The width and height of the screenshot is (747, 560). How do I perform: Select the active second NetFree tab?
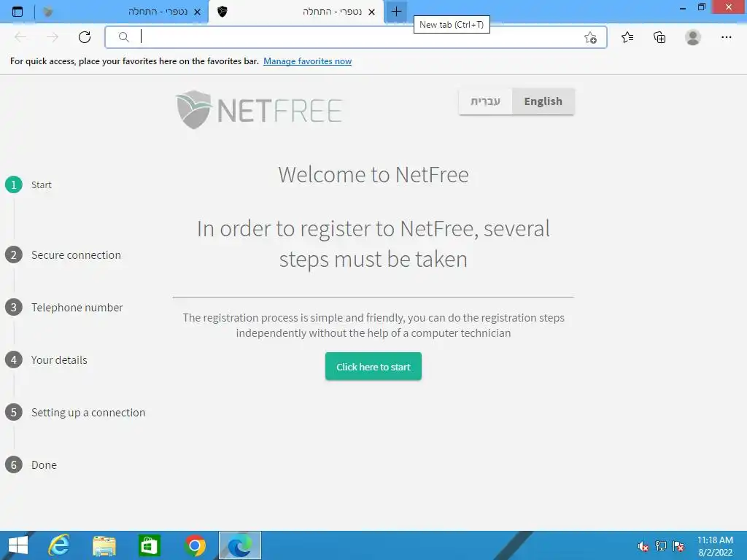tap(296, 12)
